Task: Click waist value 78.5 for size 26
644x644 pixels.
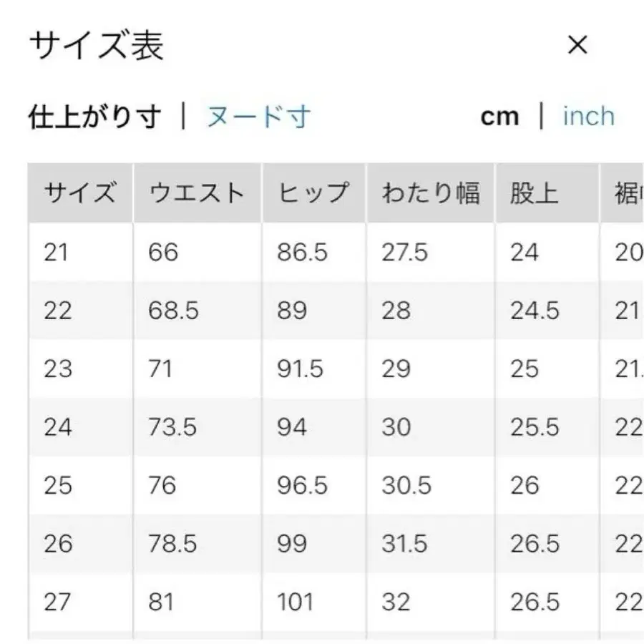Action: [x=173, y=542]
